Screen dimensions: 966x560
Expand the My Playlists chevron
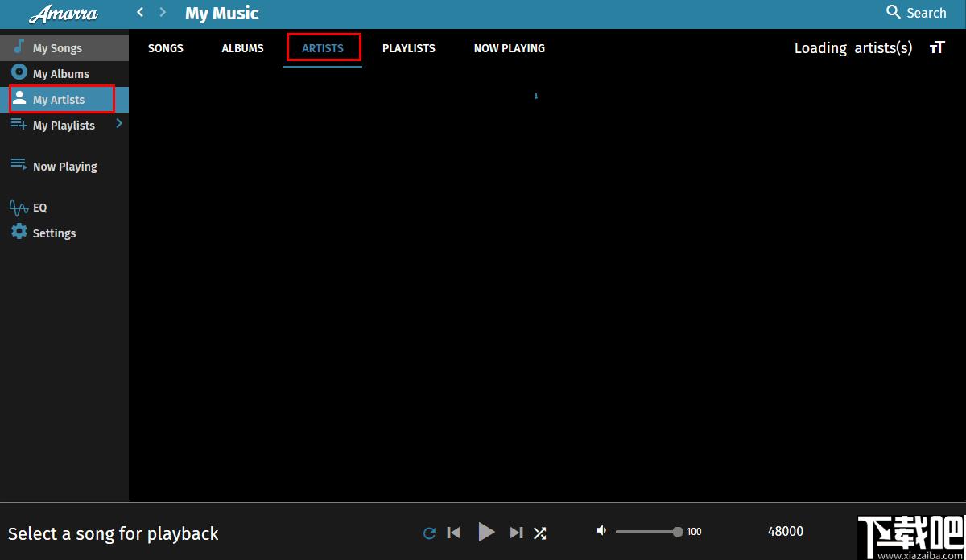click(119, 124)
